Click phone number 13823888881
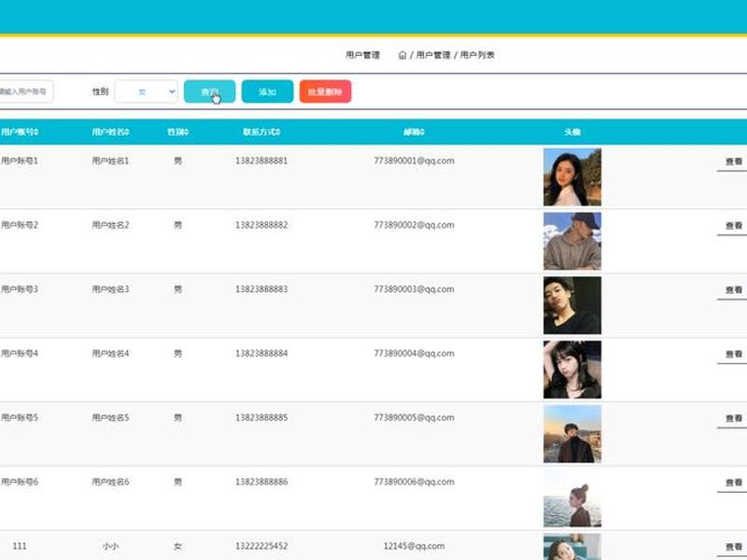This screenshot has width=747, height=560. pyautogui.click(x=261, y=161)
